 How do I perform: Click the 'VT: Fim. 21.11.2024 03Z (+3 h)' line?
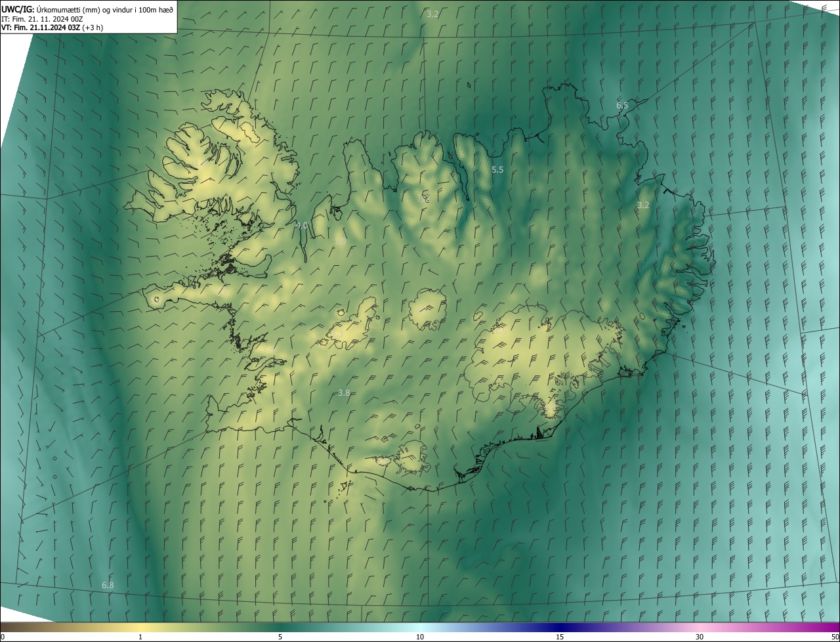pos(52,28)
